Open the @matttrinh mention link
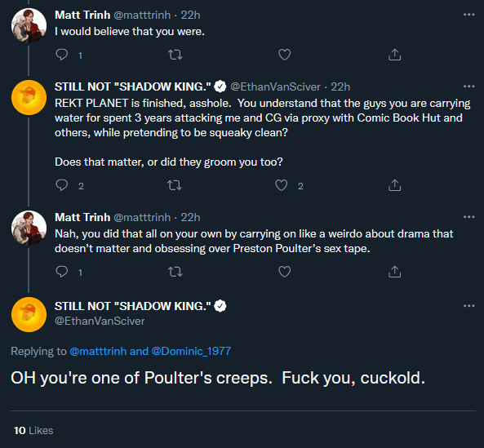The image size is (484, 448). tap(98, 351)
